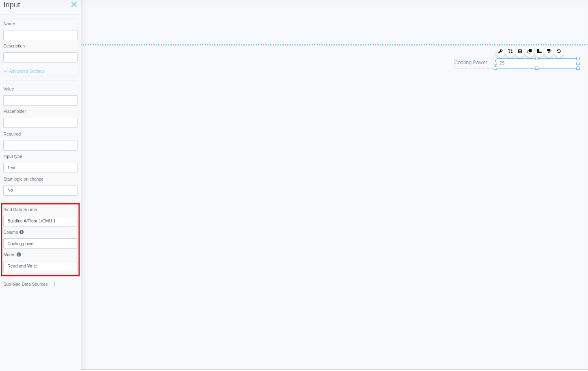Add a sub-bind data source with plus
588x371 pixels.
point(55,284)
